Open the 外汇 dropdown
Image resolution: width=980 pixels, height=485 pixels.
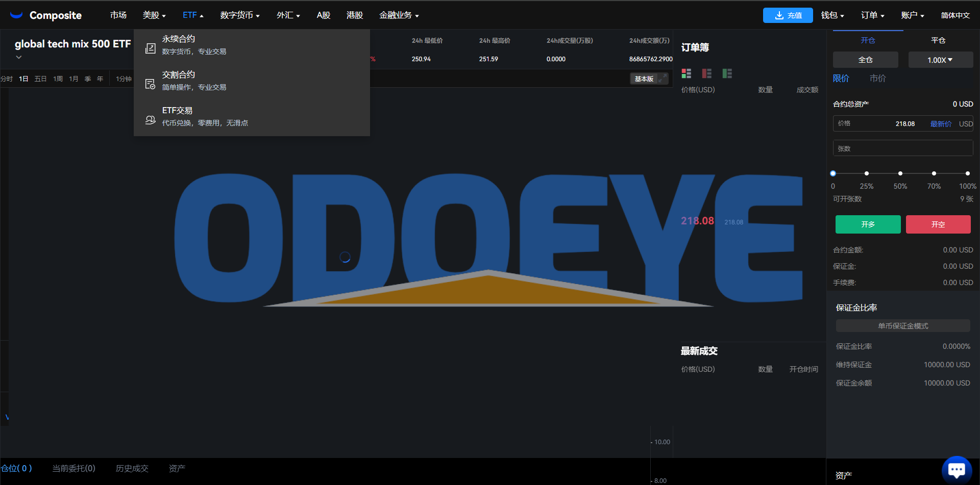(288, 15)
